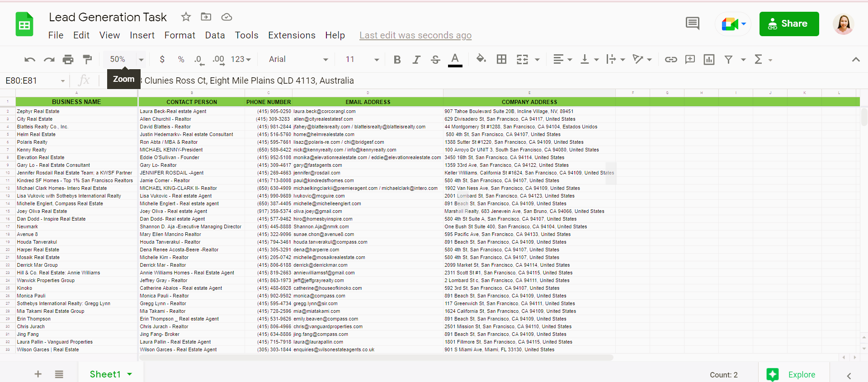
Task: Format as currency with dollar icon
Action: (x=162, y=59)
